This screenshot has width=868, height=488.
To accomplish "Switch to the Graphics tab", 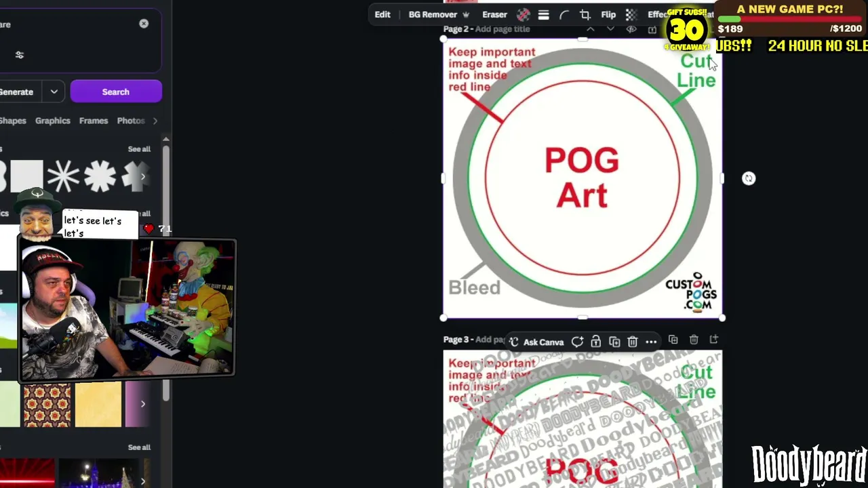I will (x=53, y=121).
